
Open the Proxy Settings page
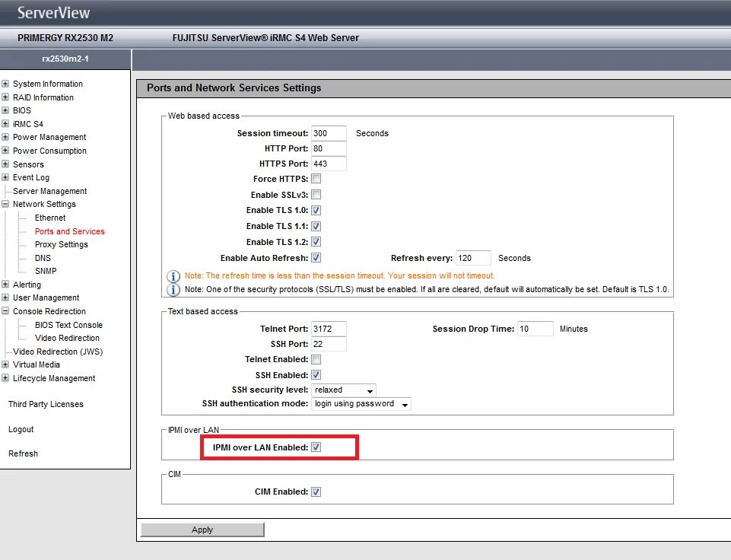(x=61, y=244)
